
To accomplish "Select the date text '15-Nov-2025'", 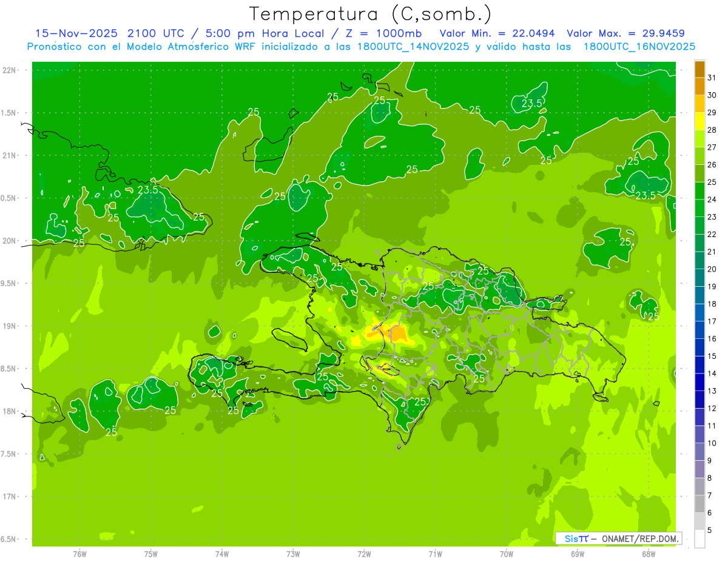I will tap(76, 33).
